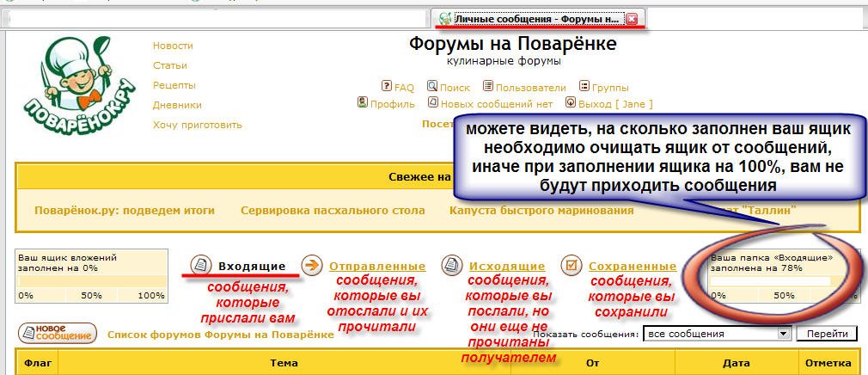This screenshot has width=868, height=375.
Task: Click the Группы groups icon
Action: coord(584,87)
